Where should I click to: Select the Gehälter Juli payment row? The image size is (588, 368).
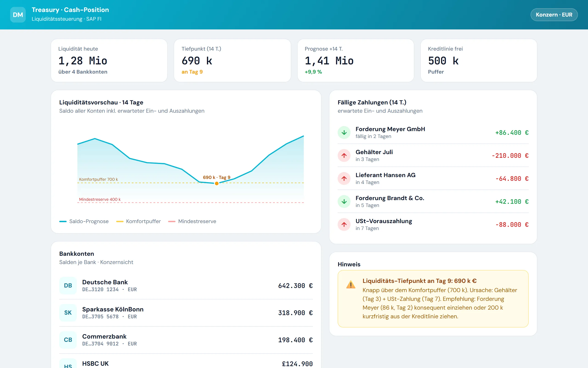click(x=433, y=155)
